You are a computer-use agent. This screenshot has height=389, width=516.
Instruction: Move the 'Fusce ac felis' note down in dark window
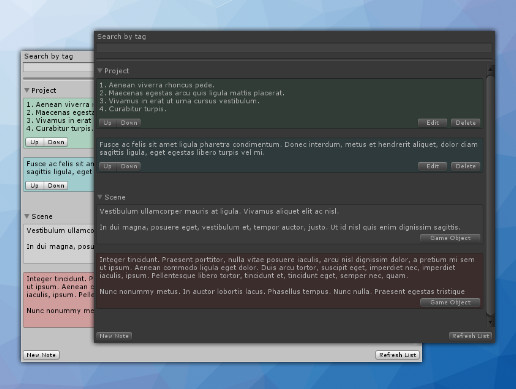129,166
